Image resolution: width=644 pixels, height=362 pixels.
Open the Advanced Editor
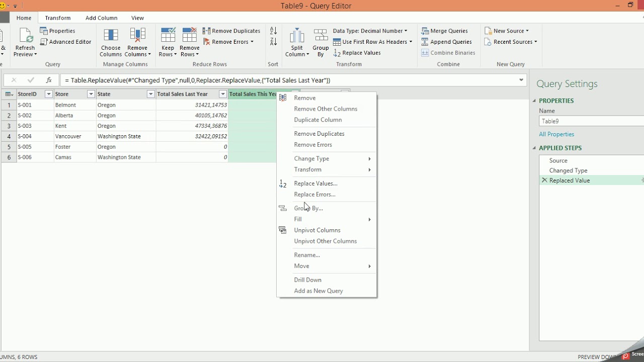(x=66, y=42)
